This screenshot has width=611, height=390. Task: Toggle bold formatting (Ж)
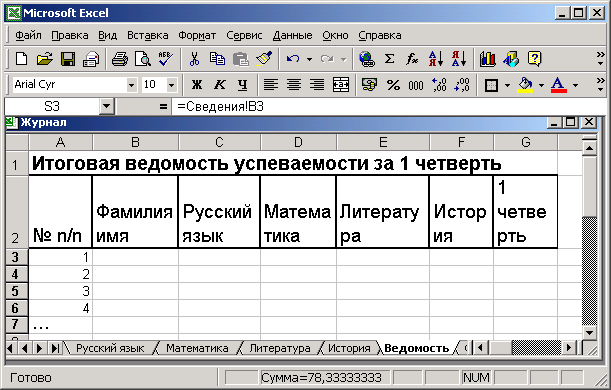197,85
